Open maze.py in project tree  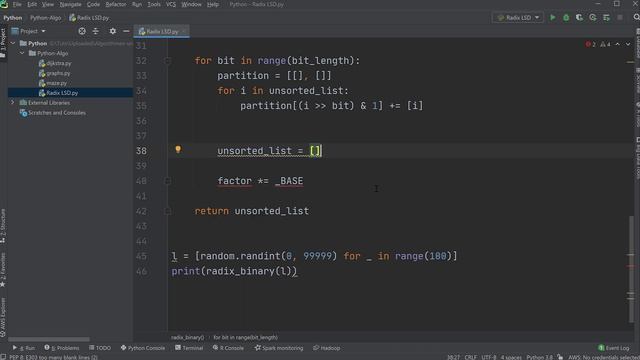pyautogui.click(x=56, y=83)
